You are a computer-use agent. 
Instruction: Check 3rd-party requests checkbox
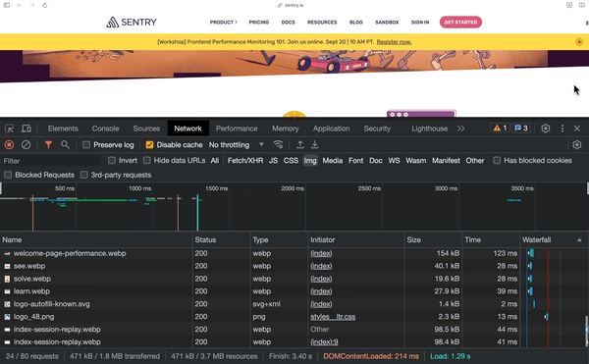(x=84, y=175)
